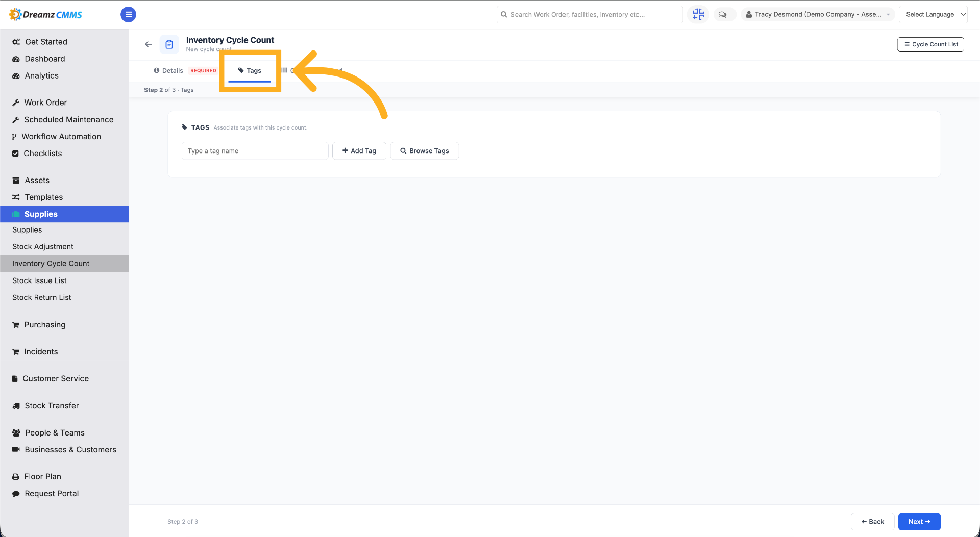Open Assets section

point(37,181)
